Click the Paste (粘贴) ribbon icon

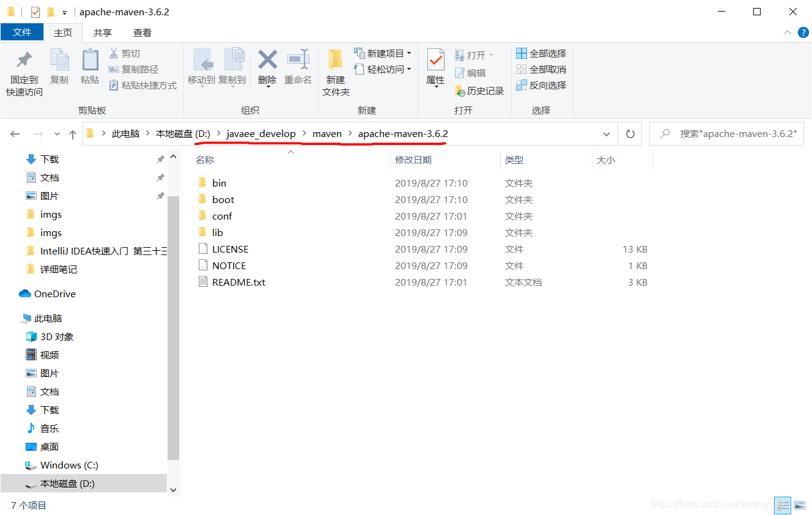(x=90, y=60)
